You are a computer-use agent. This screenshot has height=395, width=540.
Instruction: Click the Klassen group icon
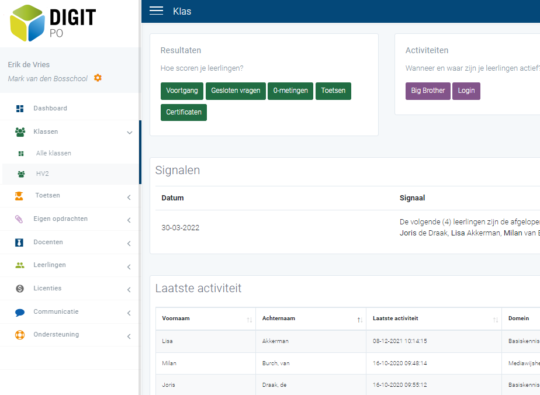point(20,132)
